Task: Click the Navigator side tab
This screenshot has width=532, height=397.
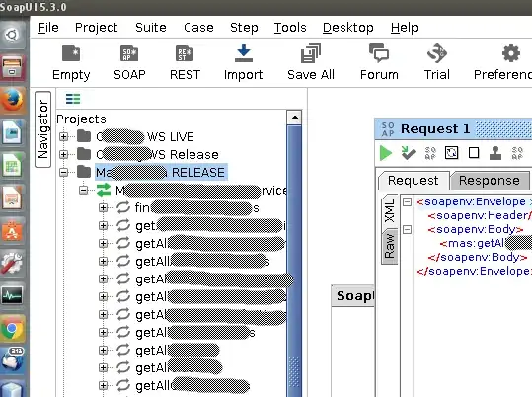Action: (x=43, y=129)
